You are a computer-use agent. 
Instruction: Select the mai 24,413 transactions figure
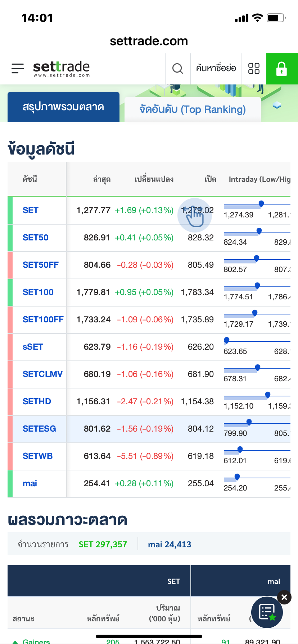170,544
